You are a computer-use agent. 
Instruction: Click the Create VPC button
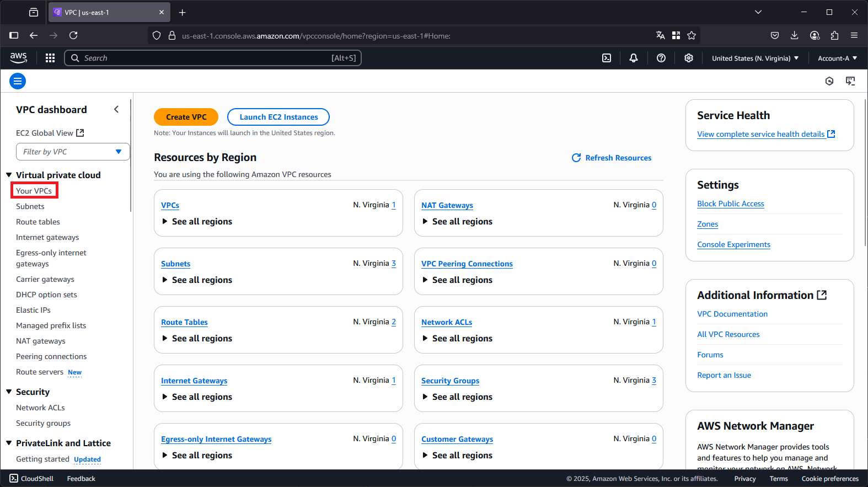(x=186, y=117)
